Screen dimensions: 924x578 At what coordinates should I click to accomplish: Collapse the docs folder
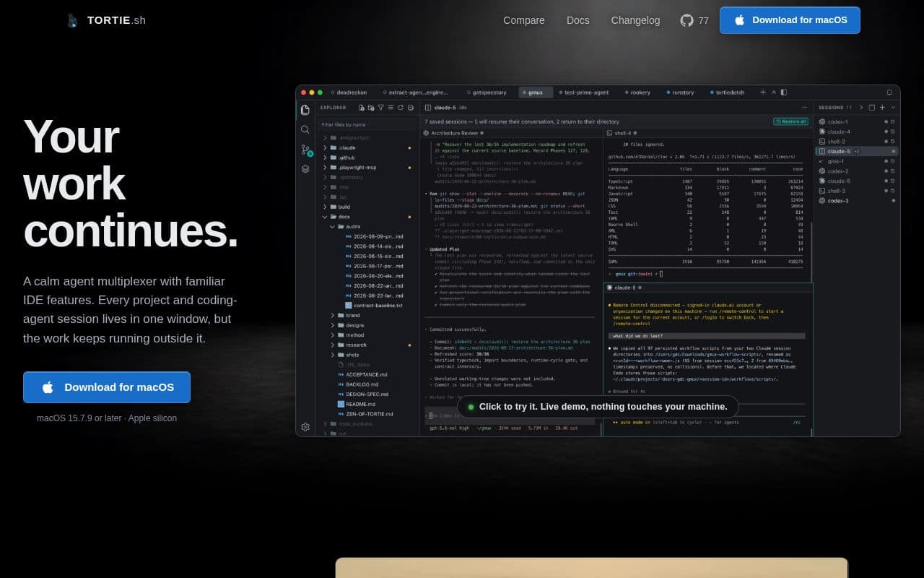pos(367,217)
